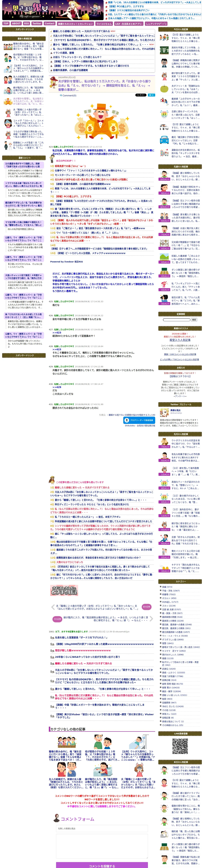Open the ライコミちゃん navigation tab

click(104, 24)
